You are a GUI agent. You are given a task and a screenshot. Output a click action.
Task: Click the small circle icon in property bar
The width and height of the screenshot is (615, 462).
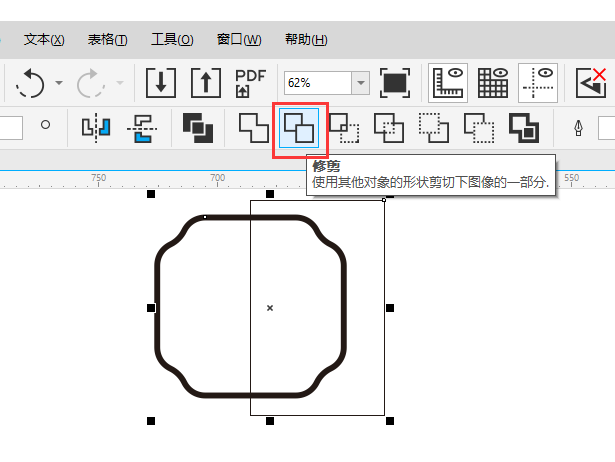pyautogui.click(x=45, y=125)
